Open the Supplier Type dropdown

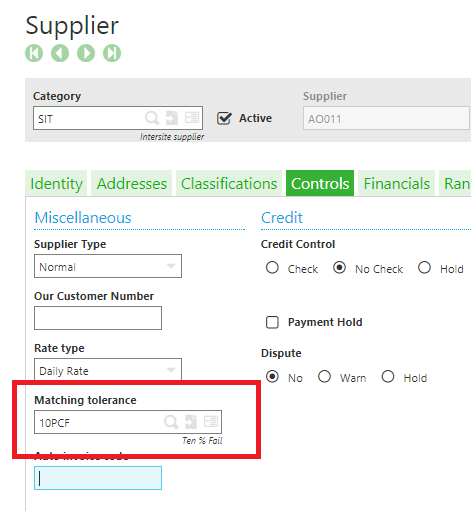tap(108, 266)
